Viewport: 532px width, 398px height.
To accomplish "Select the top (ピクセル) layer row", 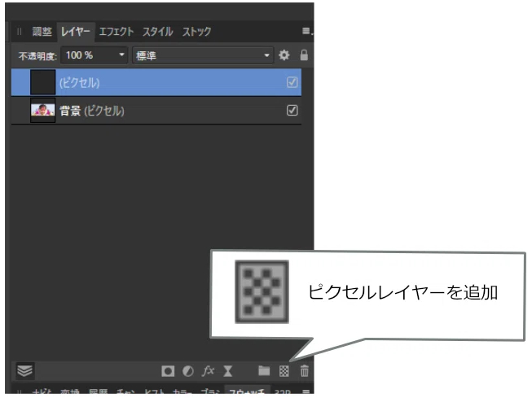I will point(156,82).
